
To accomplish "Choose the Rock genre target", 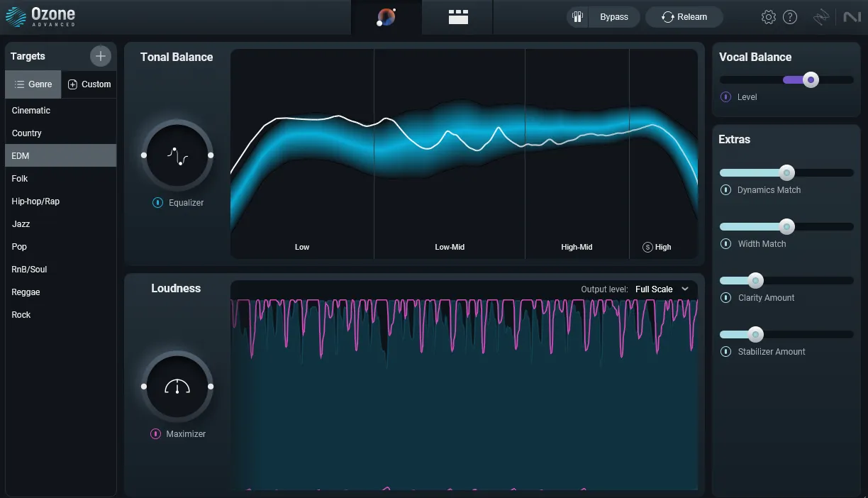I will (x=61, y=315).
